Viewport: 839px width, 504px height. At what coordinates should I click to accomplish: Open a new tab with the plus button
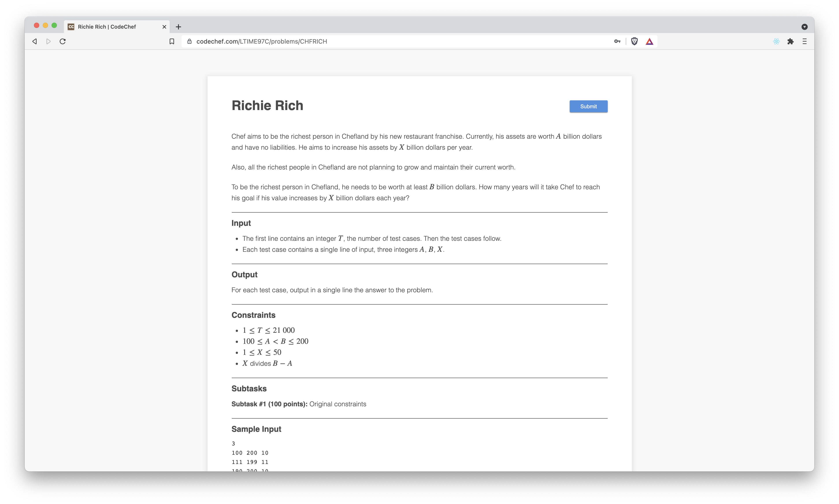point(178,26)
